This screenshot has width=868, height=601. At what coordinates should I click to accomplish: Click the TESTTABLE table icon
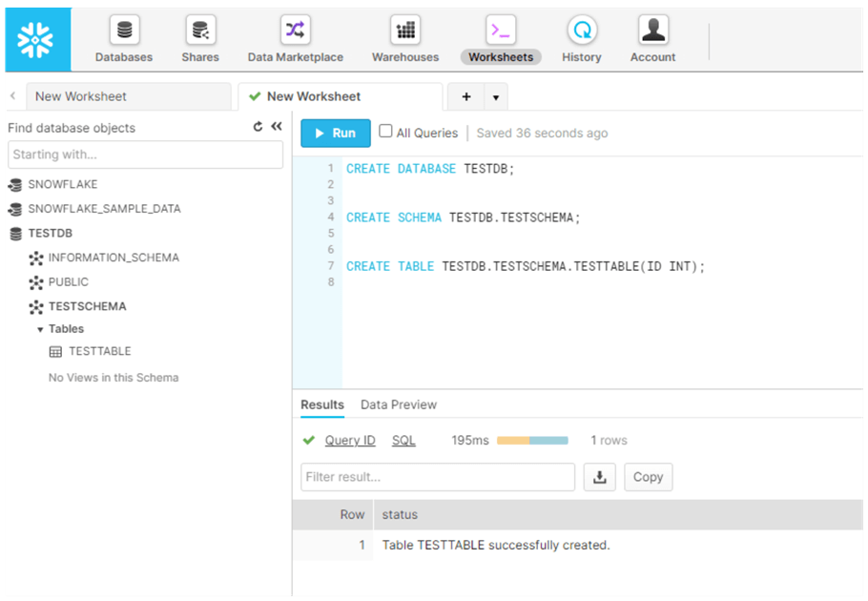click(x=55, y=351)
